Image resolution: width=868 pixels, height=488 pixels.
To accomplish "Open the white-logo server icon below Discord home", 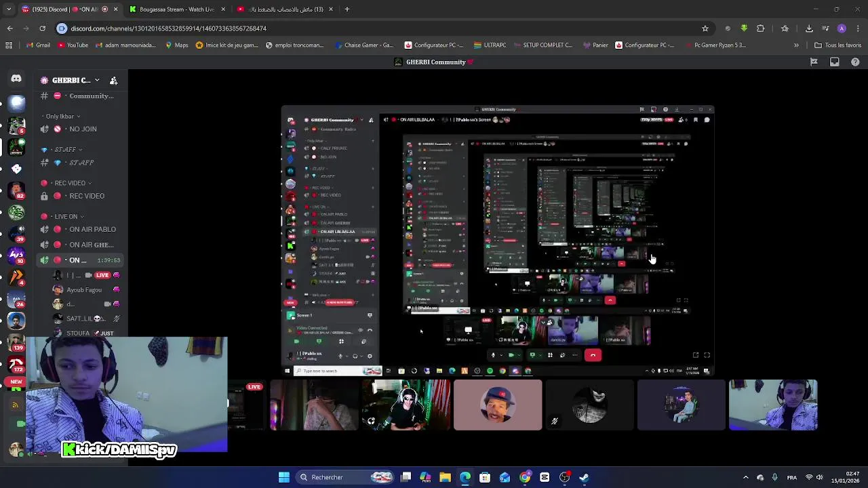I will click(x=16, y=103).
